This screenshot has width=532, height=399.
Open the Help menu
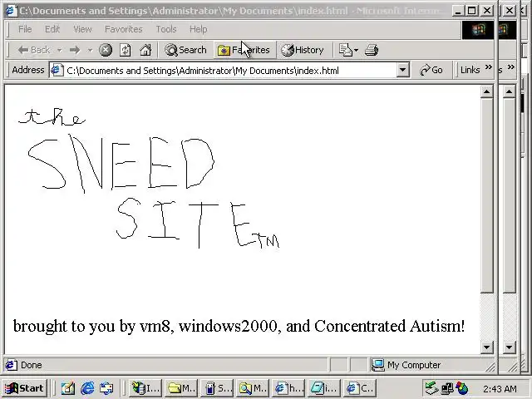click(x=198, y=29)
